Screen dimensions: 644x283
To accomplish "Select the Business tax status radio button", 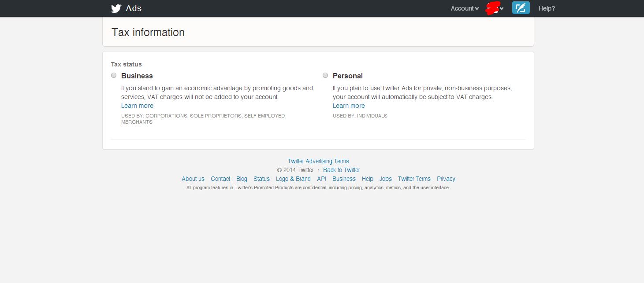I will tap(114, 75).
